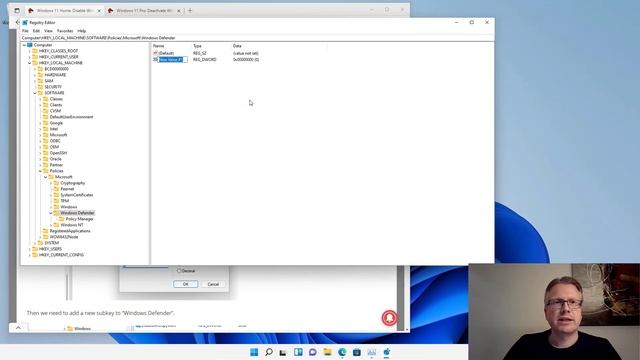Collapse the HKEY_LOCAL_MACHINE hive
The image size is (640, 360).
click(x=29, y=63)
